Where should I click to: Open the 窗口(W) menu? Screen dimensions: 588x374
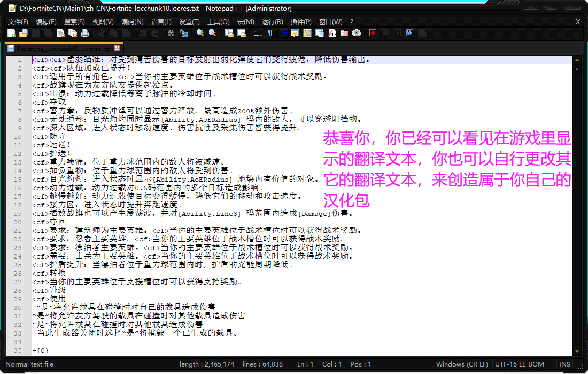click(x=330, y=22)
